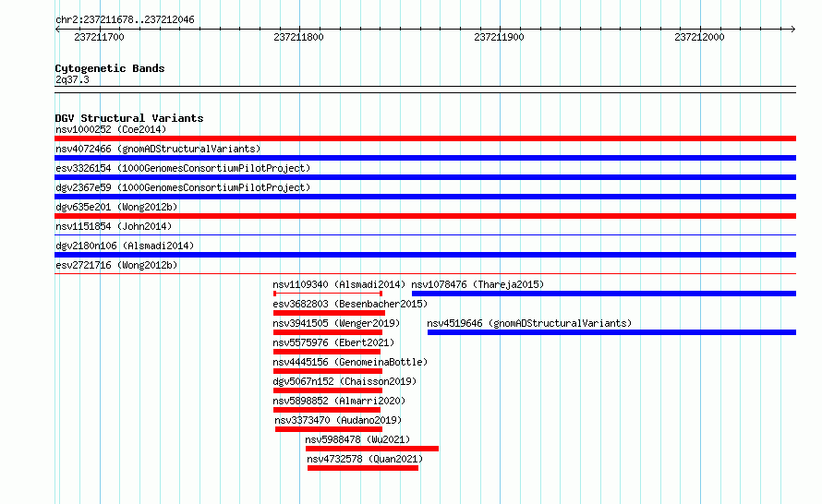Screen dimensions: 822x504
Task: Click the left arrow end of ruler
Action: click(57, 30)
